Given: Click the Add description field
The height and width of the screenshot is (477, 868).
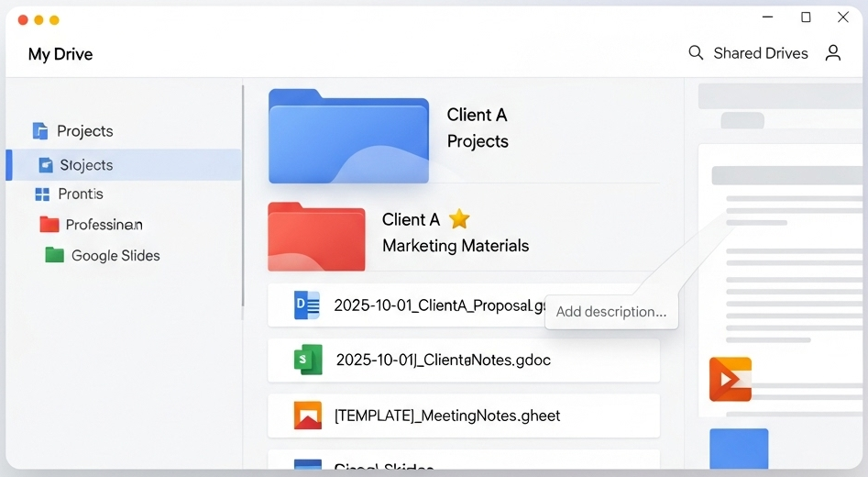Looking at the screenshot, I should [x=611, y=312].
